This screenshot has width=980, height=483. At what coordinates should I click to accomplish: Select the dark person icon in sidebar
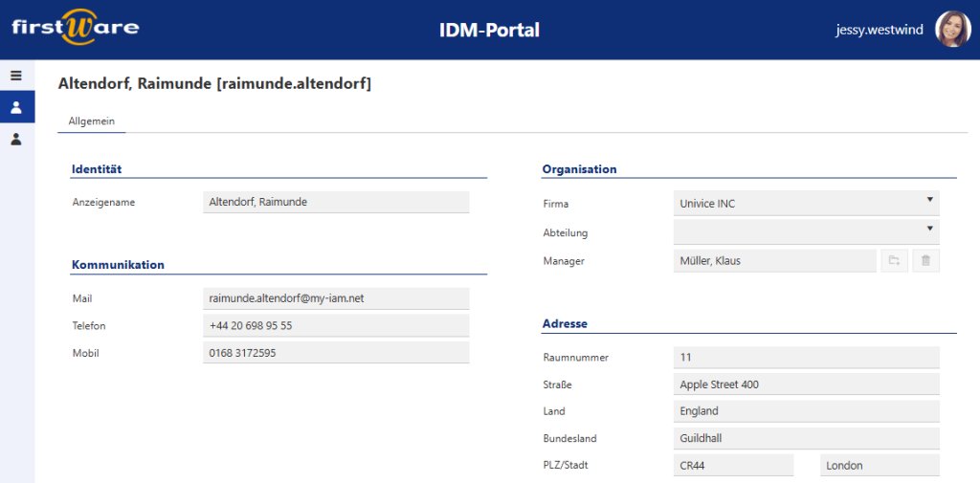[16, 139]
